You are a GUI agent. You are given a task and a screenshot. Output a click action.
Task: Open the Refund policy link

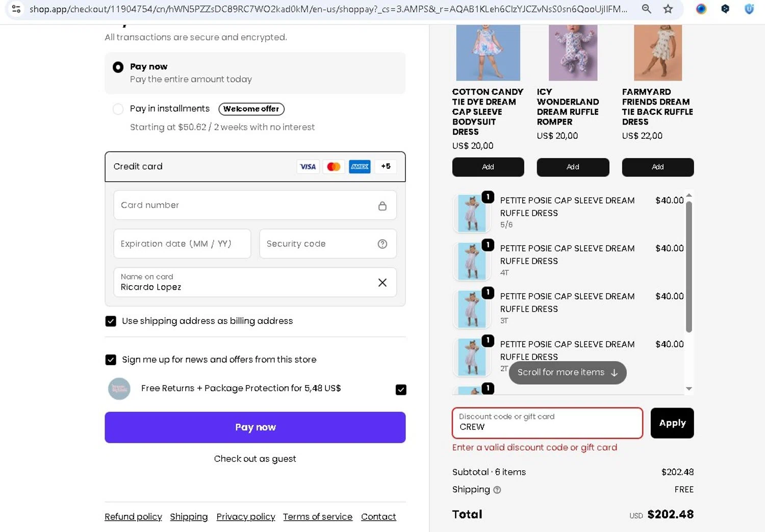[133, 517]
